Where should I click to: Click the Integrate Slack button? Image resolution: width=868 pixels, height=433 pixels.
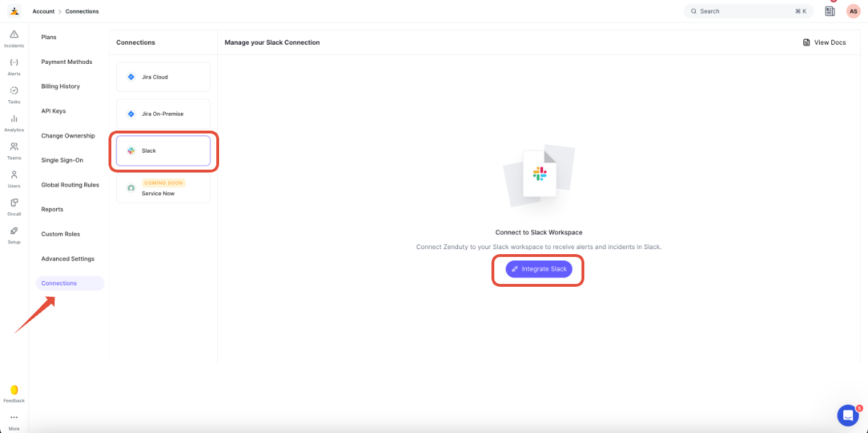click(x=538, y=269)
